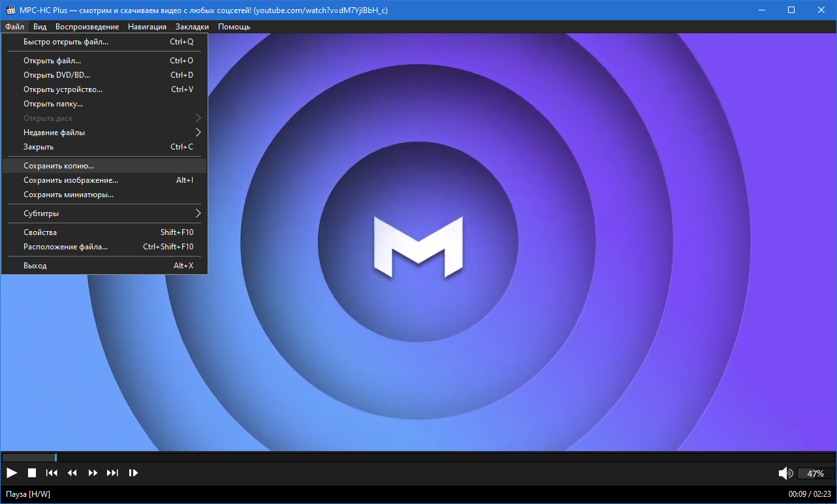This screenshot has width=837, height=504.
Task: Click the 00:09 / 02:23 time counter
Action: coord(810,494)
